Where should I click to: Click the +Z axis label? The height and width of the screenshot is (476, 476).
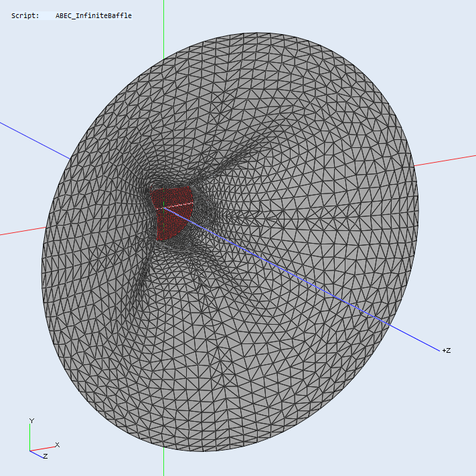point(447,350)
